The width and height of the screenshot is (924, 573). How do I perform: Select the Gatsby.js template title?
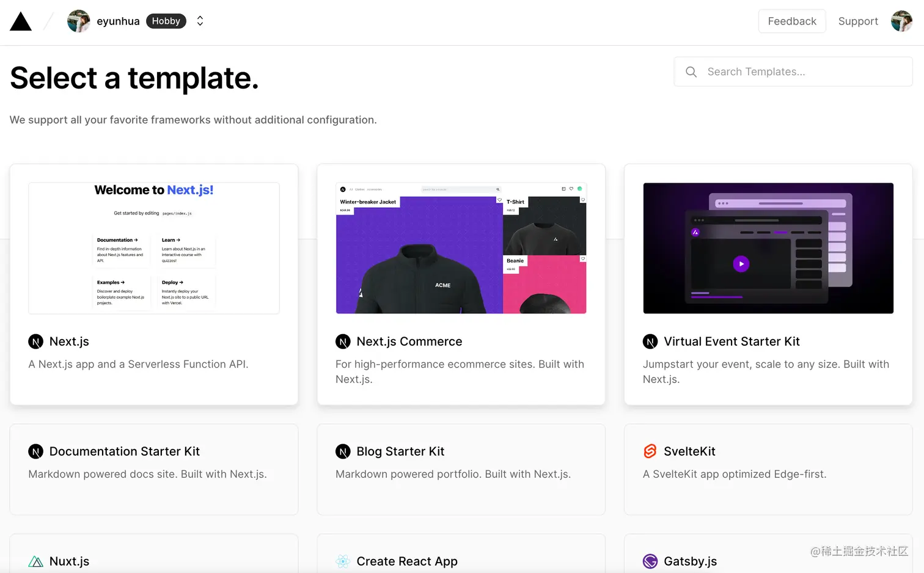pos(690,561)
